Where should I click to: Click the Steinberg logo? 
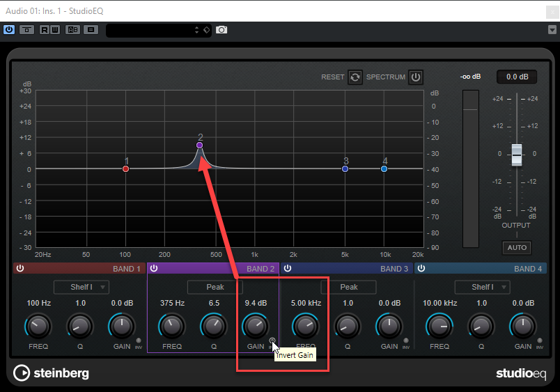point(51,373)
